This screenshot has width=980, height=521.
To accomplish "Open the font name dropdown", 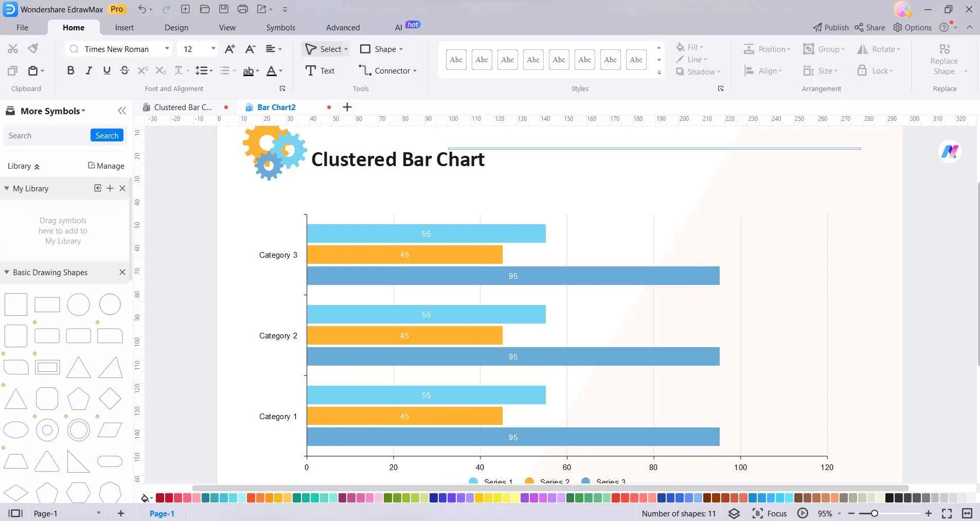I will [167, 48].
